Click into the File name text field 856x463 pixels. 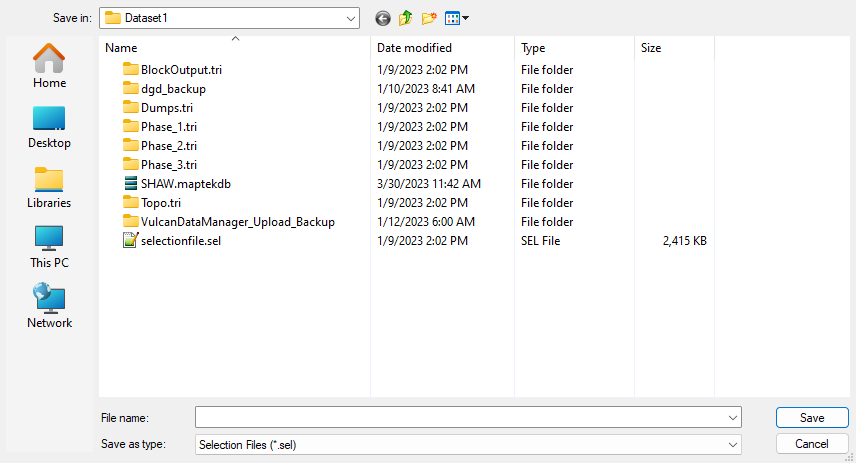point(460,417)
